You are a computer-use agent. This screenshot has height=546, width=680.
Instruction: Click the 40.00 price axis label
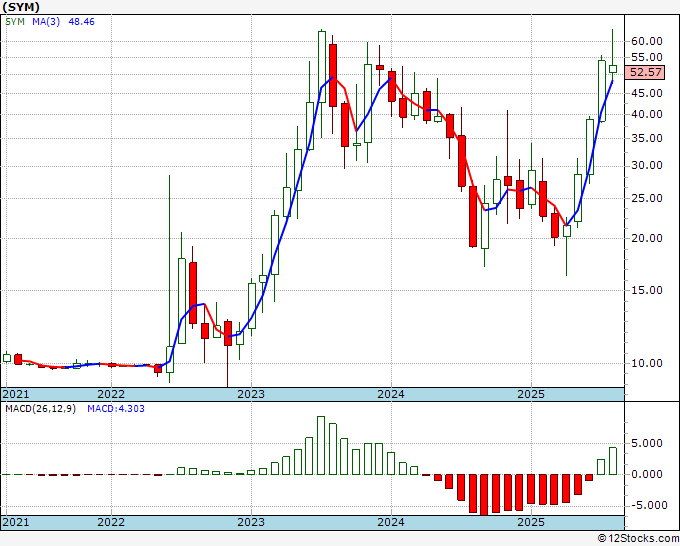(x=647, y=114)
